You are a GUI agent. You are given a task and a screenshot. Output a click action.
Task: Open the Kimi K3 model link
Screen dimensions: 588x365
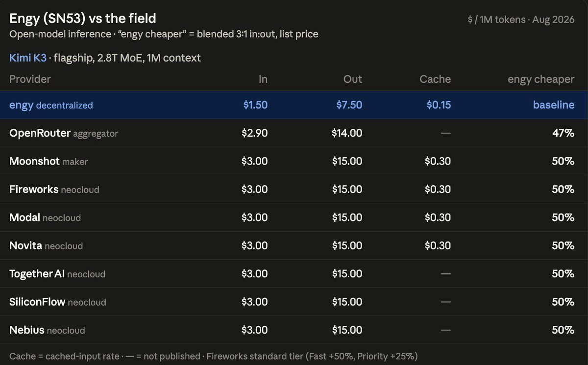pyautogui.click(x=28, y=58)
